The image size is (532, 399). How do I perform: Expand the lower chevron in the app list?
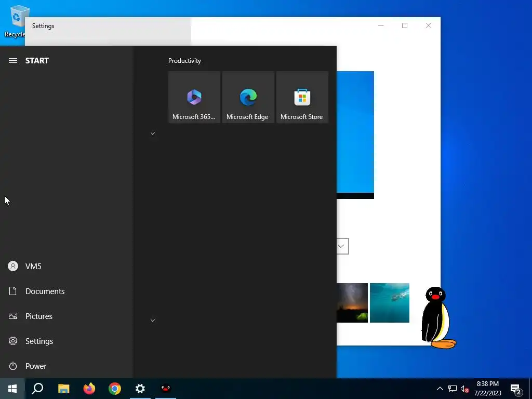pyautogui.click(x=153, y=320)
